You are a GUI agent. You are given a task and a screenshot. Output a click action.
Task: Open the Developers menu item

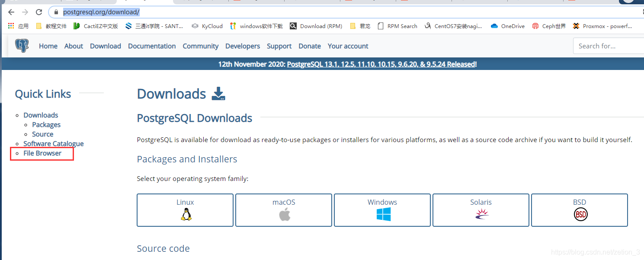click(x=243, y=46)
